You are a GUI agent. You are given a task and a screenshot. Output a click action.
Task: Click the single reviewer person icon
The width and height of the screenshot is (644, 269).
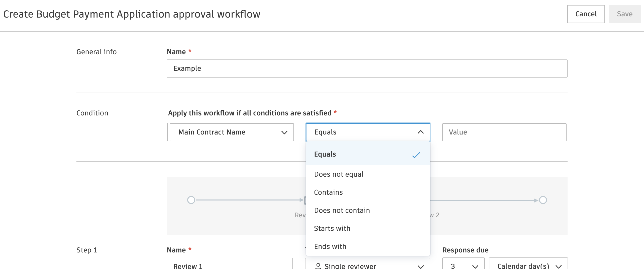pyautogui.click(x=318, y=266)
